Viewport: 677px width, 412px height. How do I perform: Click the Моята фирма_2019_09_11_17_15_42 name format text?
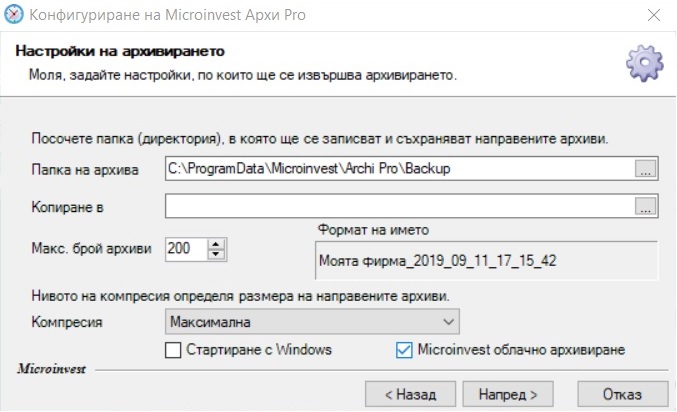click(437, 261)
